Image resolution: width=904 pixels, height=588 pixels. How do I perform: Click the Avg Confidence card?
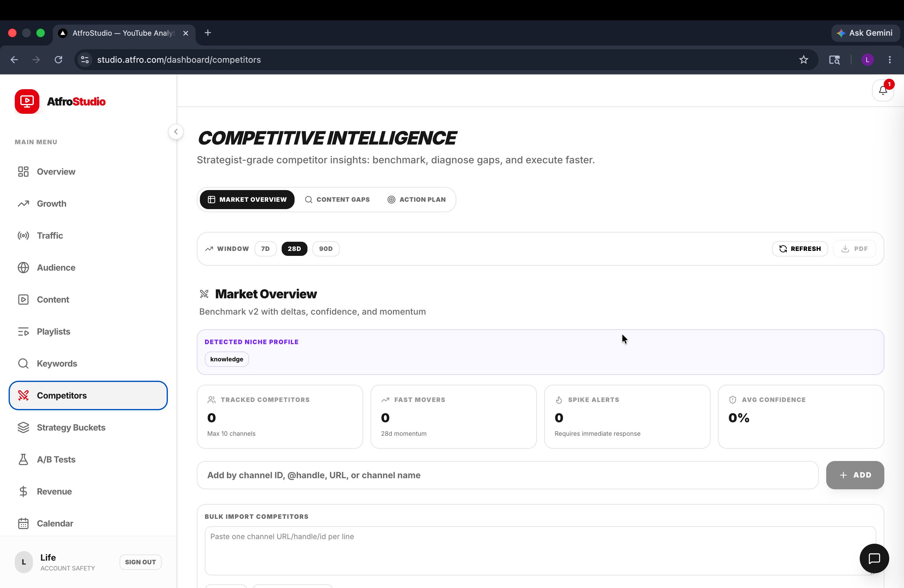pos(801,417)
